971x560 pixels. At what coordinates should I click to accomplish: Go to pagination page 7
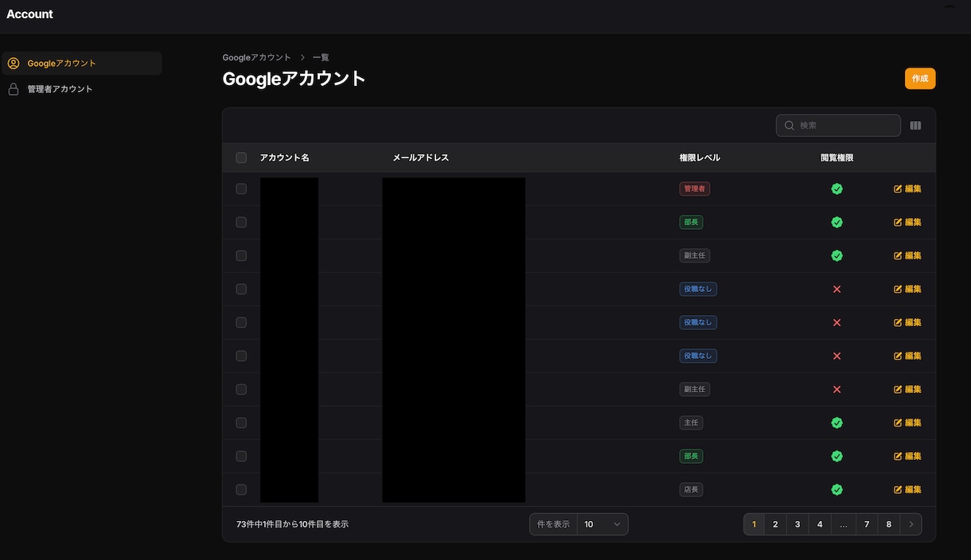tap(867, 524)
